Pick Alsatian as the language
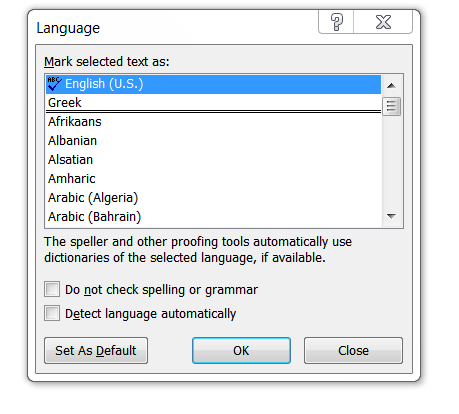 coord(213,160)
